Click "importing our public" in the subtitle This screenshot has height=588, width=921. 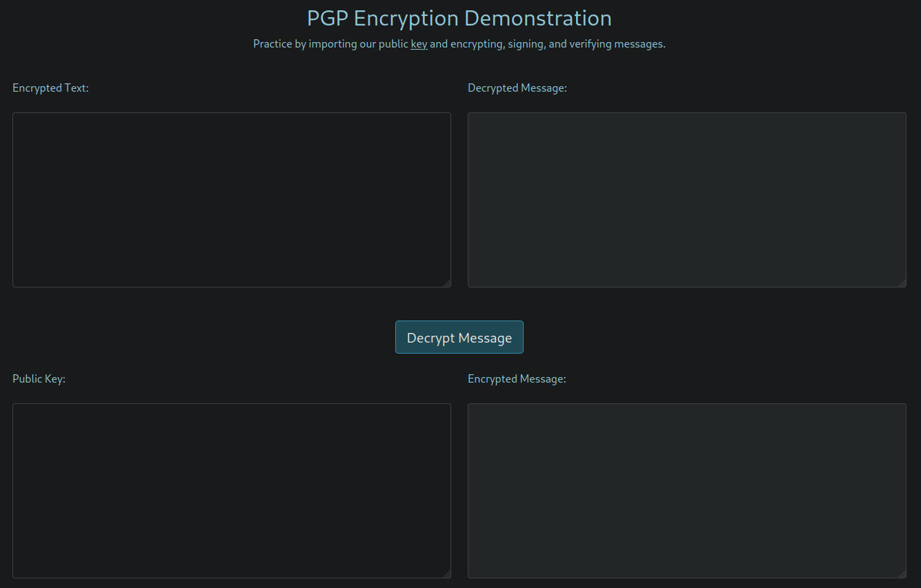tap(358, 44)
